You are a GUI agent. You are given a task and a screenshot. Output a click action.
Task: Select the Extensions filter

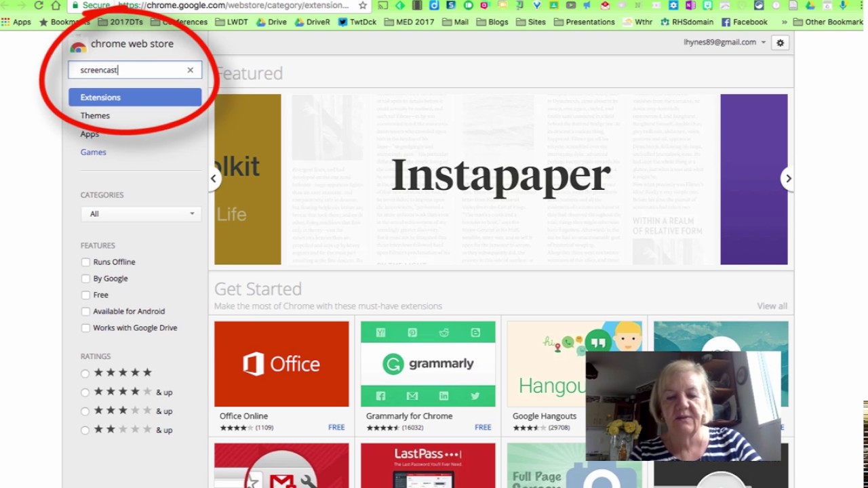(x=135, y=97)
